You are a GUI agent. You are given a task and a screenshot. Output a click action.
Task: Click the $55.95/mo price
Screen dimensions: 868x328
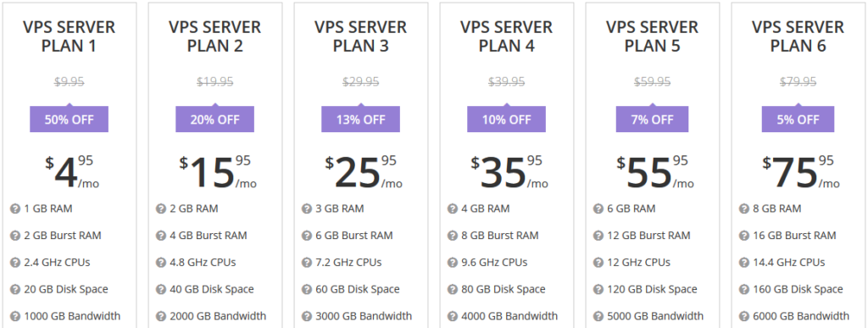coord(655,171)
